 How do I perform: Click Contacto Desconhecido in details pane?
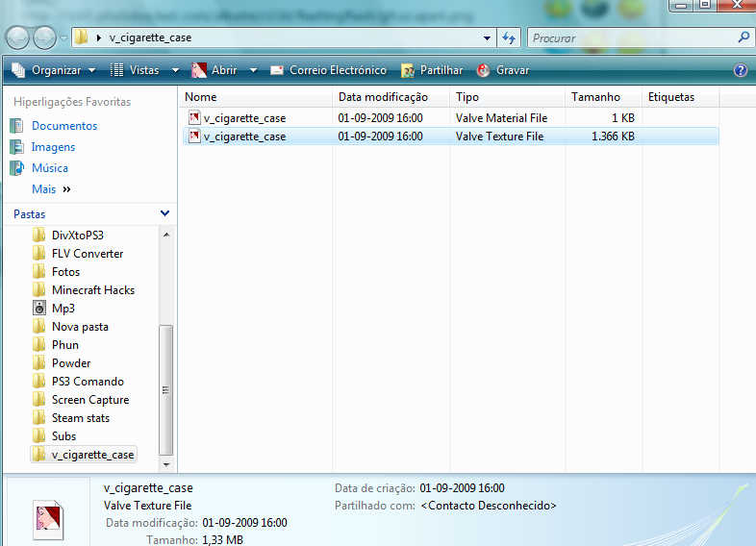pos(489,506)
